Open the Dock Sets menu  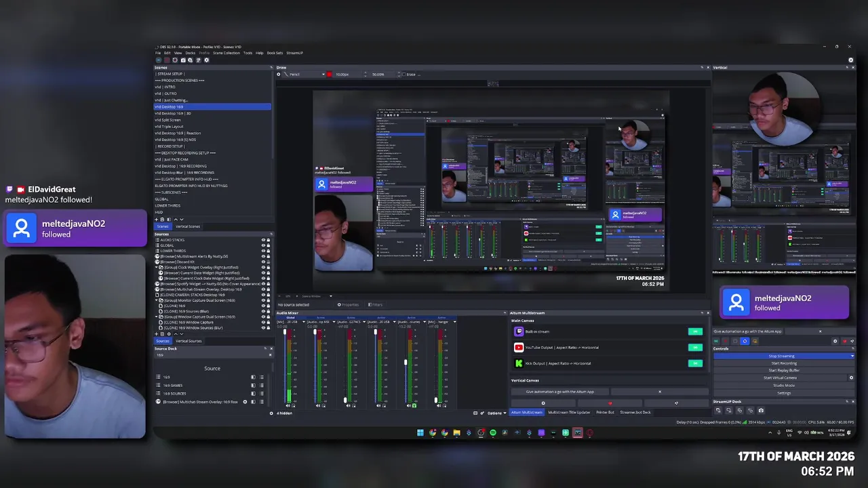pos(275,53)
